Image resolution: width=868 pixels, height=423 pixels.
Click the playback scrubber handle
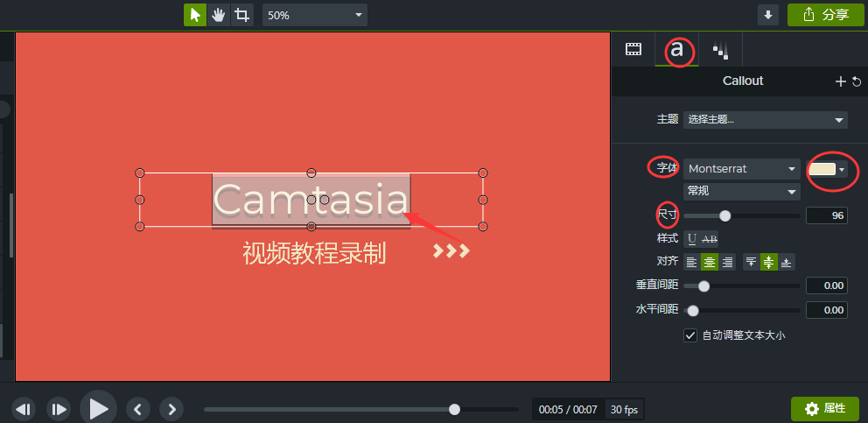pos(454,409)
